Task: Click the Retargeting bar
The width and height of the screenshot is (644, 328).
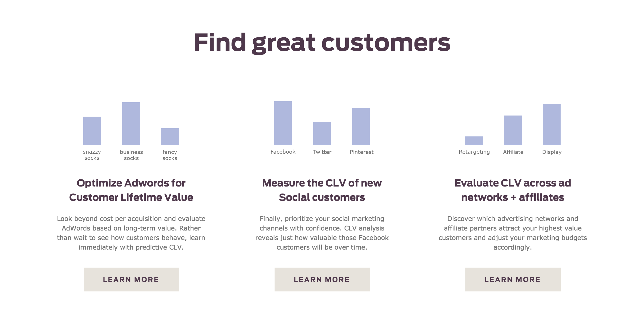Action: 474,140
